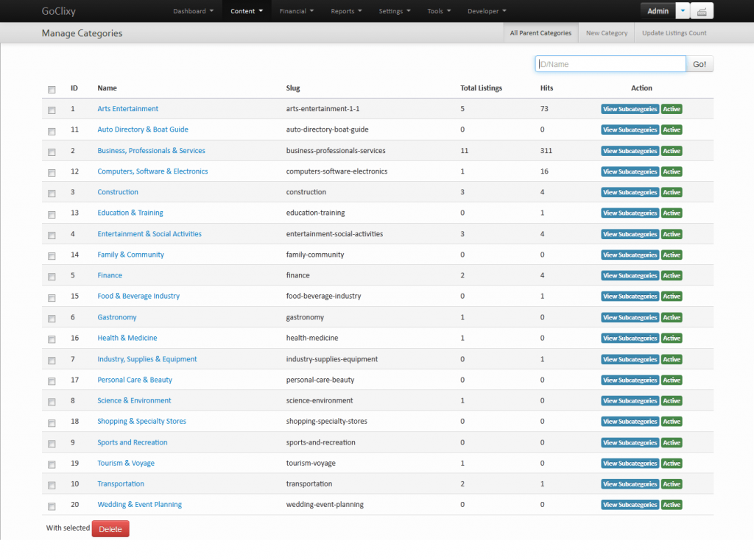754x560 pixels.
Task: Select checkbox for Wedding & Event Planning
Action: 52,506
